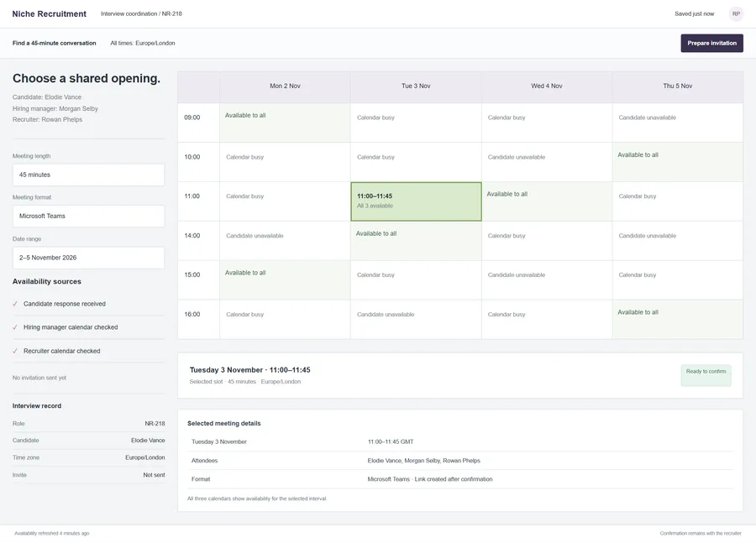Select the Mon 2 Nov column header

(285, 86)
